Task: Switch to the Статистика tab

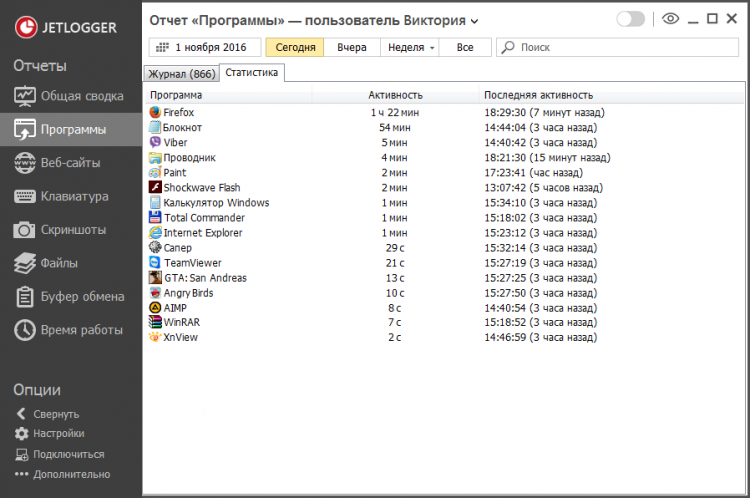Action: pos(252,73)
